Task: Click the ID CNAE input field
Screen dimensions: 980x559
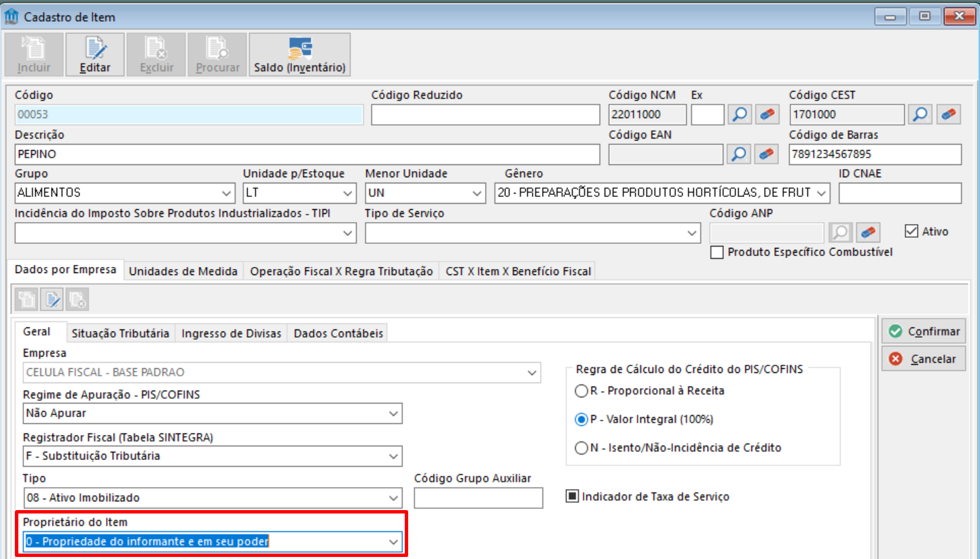Action: point(900,193)
